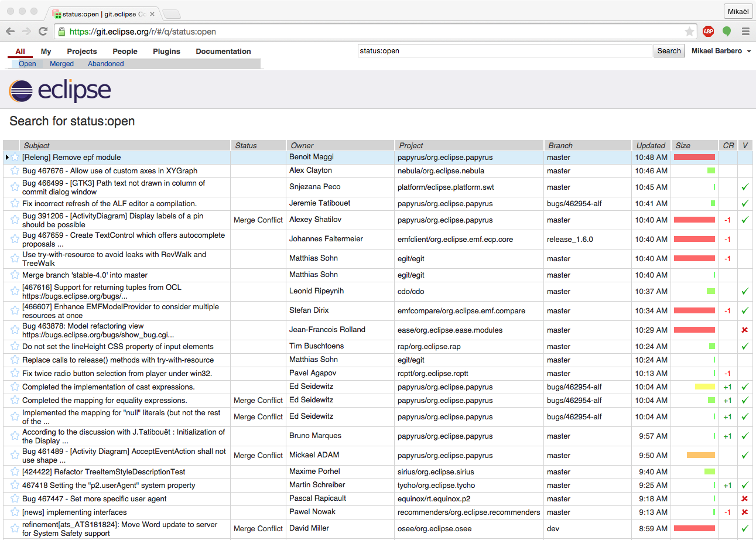The width and height of the screenshot is (756, 540).
Task: Open project cdo/cdo
Action: 411,291
